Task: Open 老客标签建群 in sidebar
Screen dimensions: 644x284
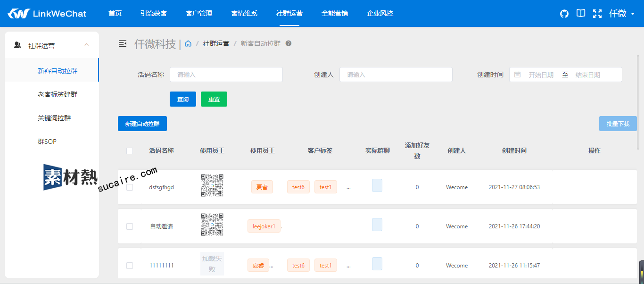Action: 58,94
